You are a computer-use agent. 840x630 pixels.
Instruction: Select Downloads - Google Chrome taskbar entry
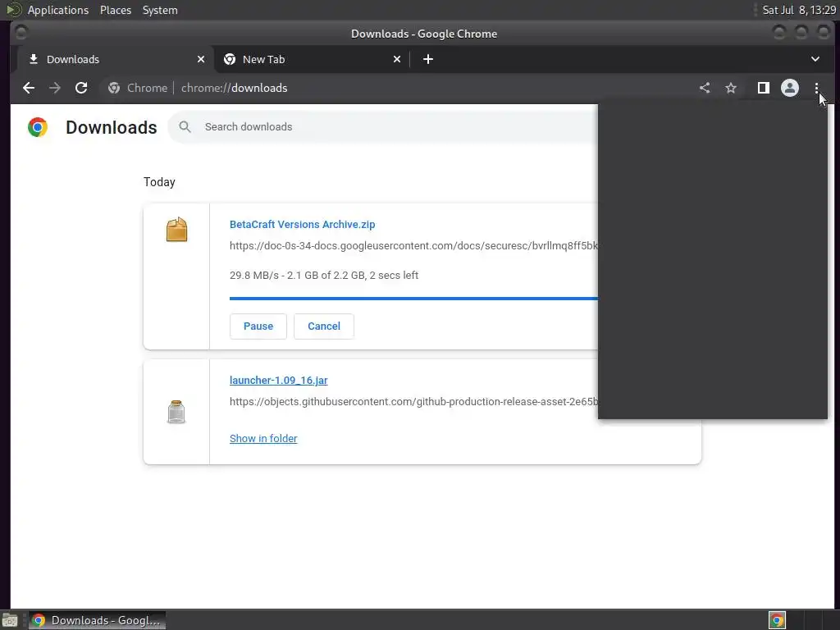[x=97, y=620]
